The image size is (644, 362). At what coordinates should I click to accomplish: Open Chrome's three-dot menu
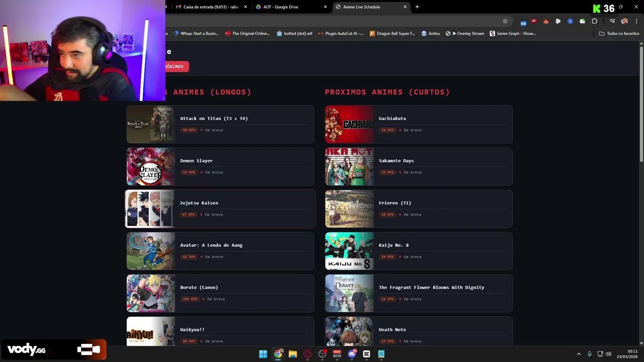636,21
